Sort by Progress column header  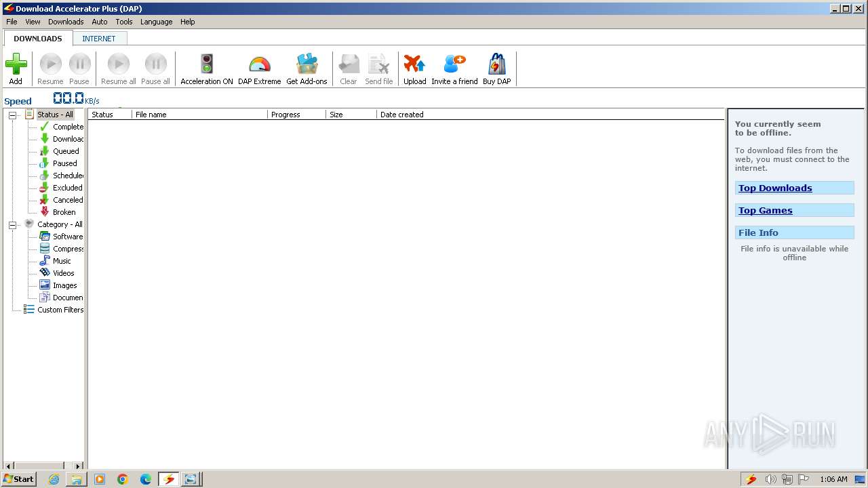click(x=296, y=115)
